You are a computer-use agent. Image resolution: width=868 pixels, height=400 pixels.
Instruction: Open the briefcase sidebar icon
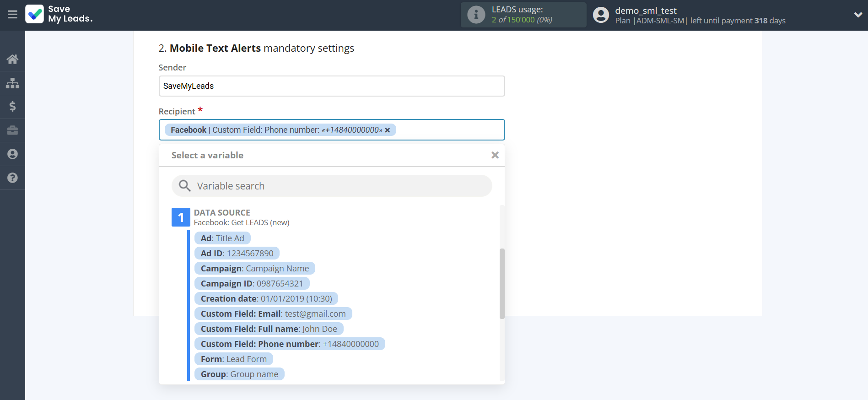pos(12,130)
